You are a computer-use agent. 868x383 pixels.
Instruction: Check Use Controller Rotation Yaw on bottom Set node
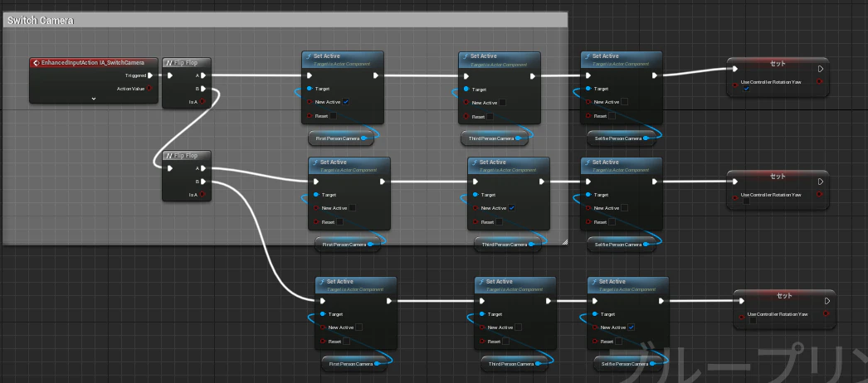[753, 321]
